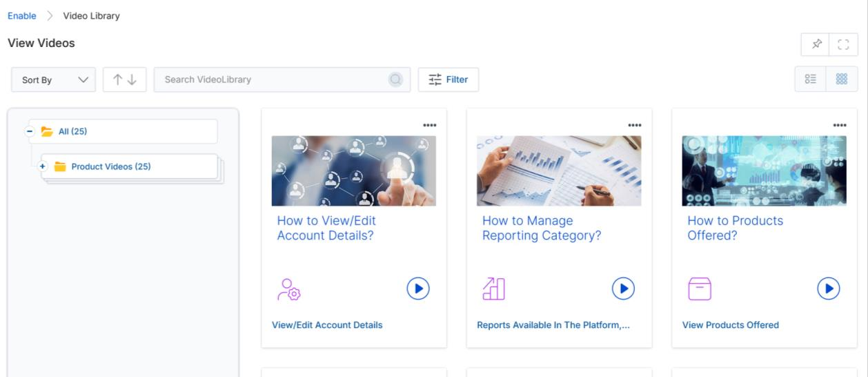Screen dimensions: 868x377
Task: Select the All (25) tree item
Action: pyautogui.click(x=123, y=131)
